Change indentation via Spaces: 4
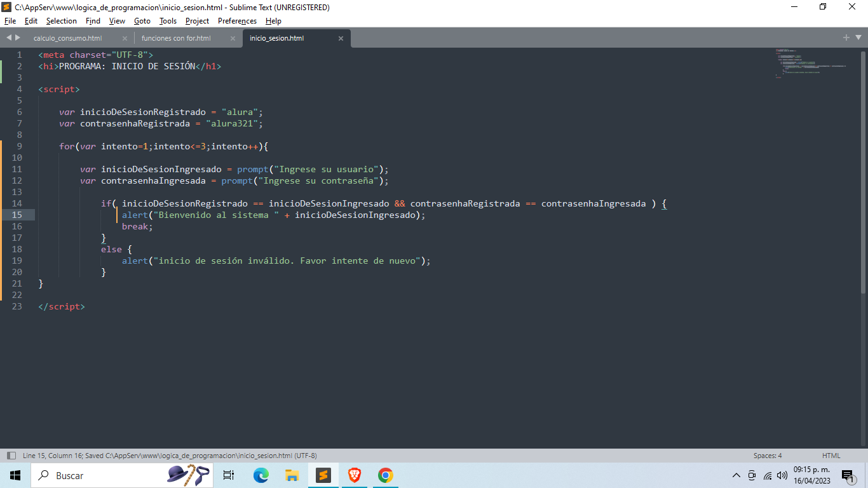The height and width of the screenshot is (488, 868). 768,456
